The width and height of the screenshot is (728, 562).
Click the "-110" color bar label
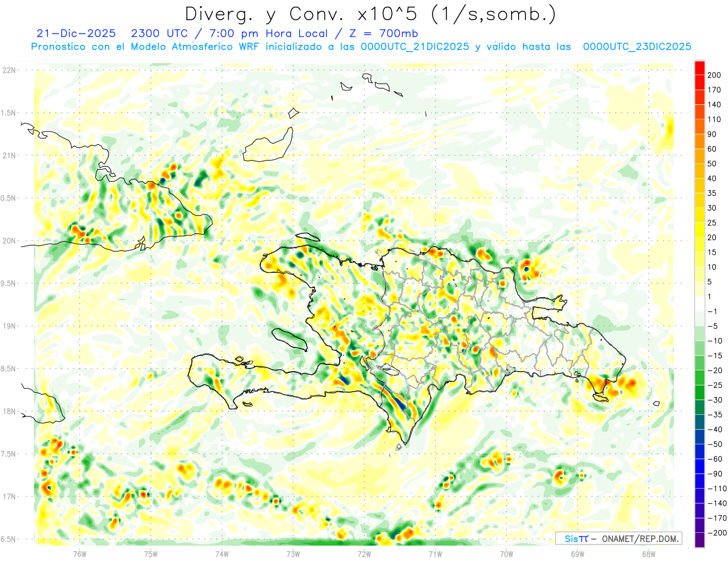click(x=717, y=488)
